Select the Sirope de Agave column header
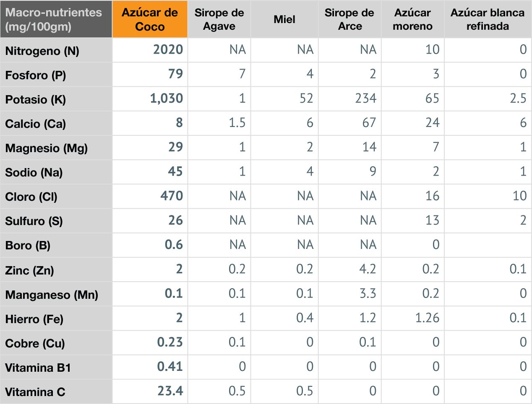Image resolution: width=532 pixels, height=404 pixels. tap(219, 19)
